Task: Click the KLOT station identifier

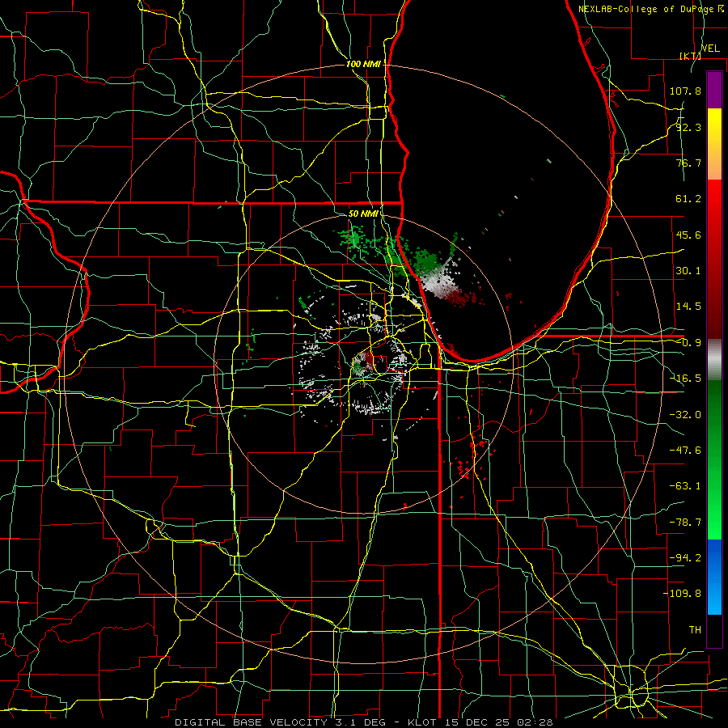Action: click(424, 722)
